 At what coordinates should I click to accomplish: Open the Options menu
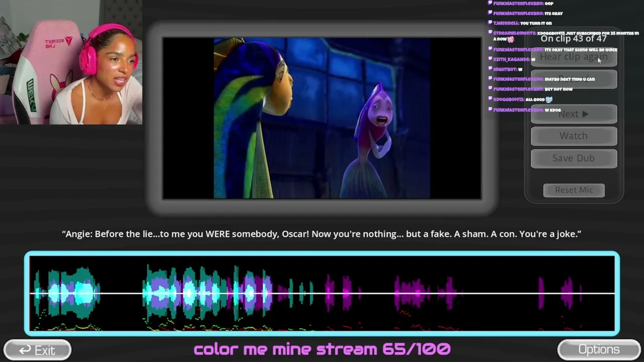pos(599,349)
